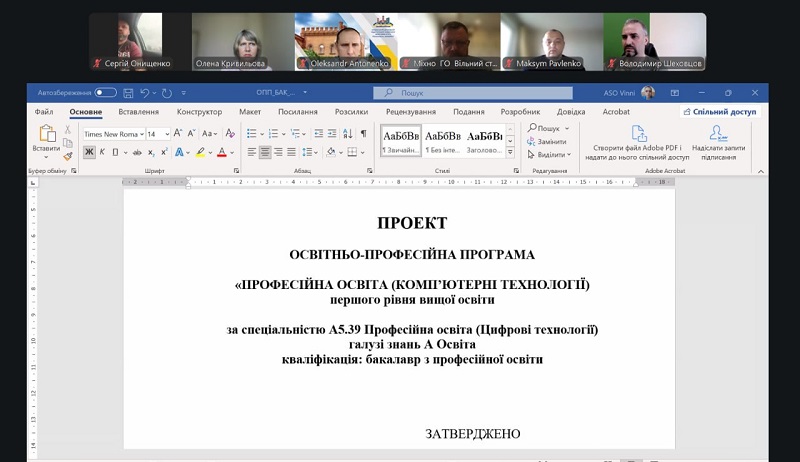Show paragraph marks with pilcrow icon
The width and height of the screenshot is (800, 462).
click(x=363, y=133)
